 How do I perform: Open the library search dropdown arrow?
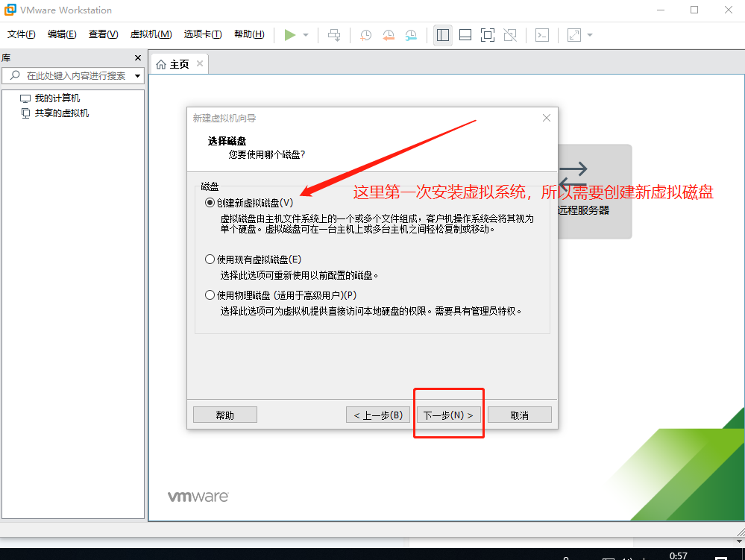138,76
